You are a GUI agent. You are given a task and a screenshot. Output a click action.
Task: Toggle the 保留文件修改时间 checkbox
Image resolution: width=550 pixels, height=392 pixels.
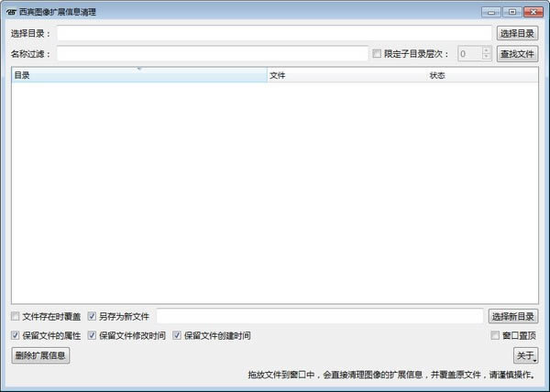(x=93, y=335)
